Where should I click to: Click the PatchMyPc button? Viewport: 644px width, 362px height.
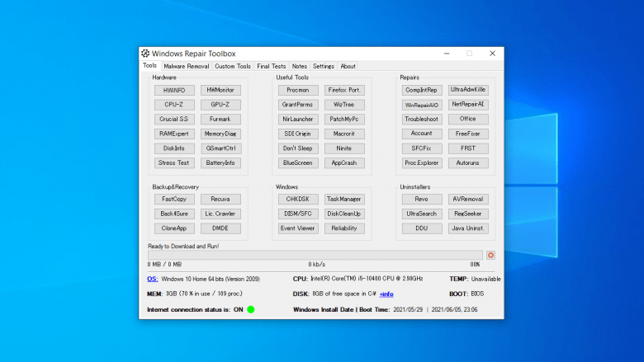pyautogui.click(x=344, y=120)
